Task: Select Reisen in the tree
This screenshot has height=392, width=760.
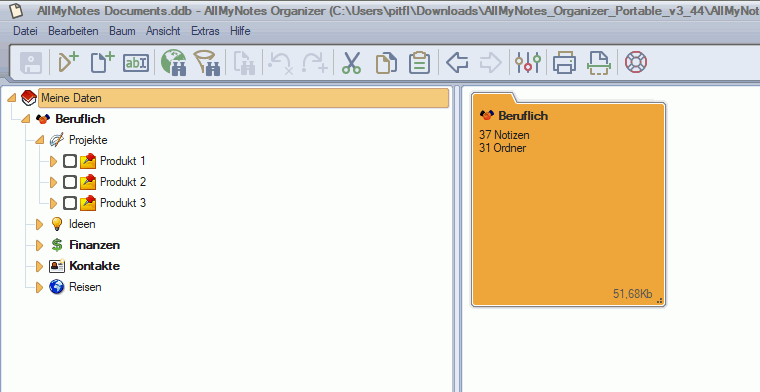Action: click(85, 287)
